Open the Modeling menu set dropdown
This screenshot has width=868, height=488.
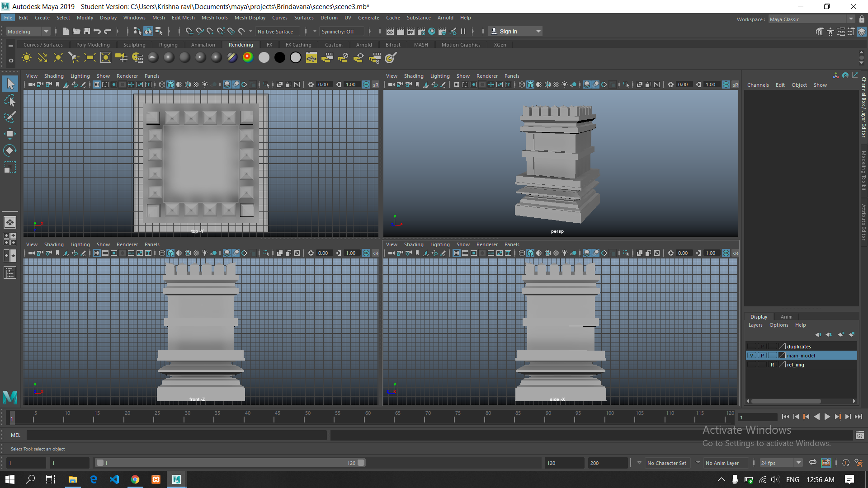(28, 31)
